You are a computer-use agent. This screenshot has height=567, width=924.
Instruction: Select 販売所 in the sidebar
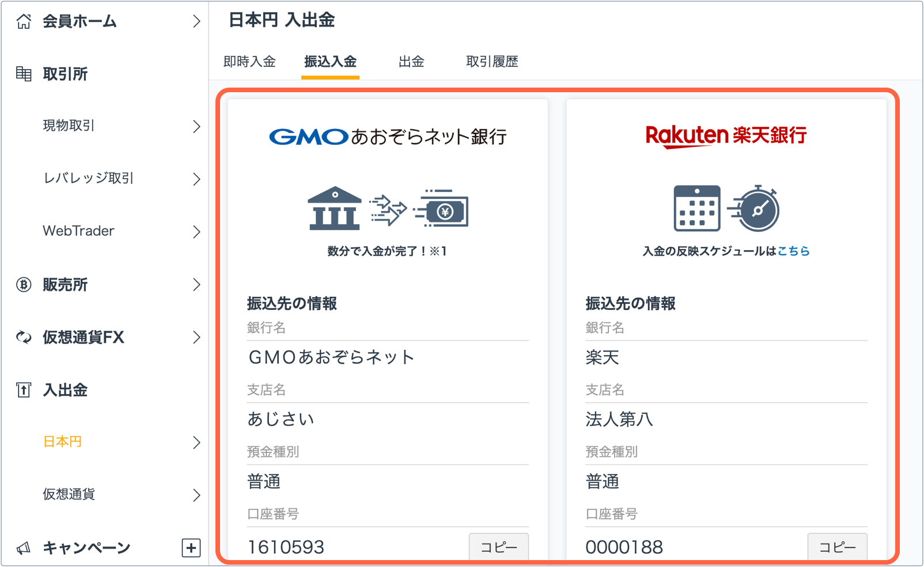coord(65,285)
